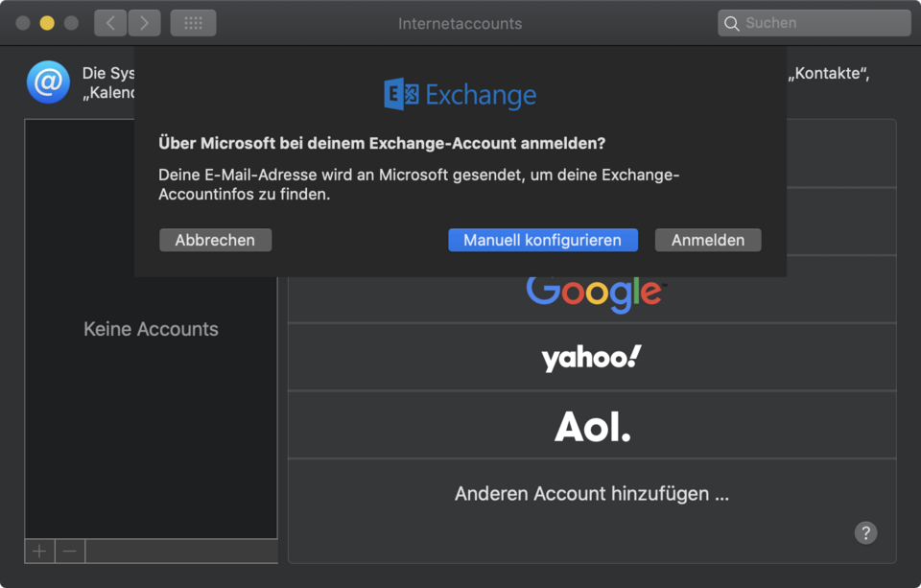Click the Internet Accounts @ icon
Viewport: 921px width, 588px height.
48,82
